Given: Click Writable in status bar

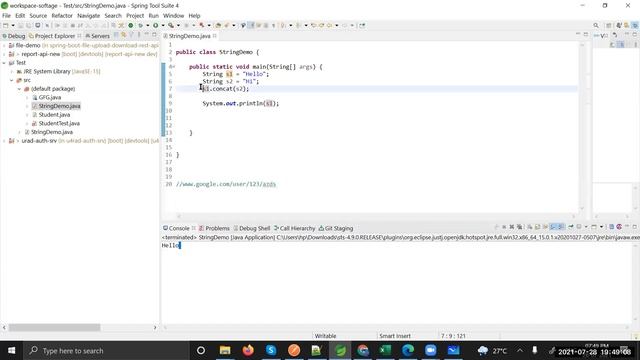Looking at the screenshot, I should tap(325, 336).
